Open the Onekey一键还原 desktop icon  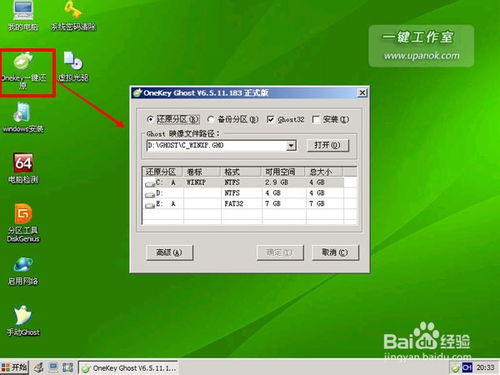(23, 70)
